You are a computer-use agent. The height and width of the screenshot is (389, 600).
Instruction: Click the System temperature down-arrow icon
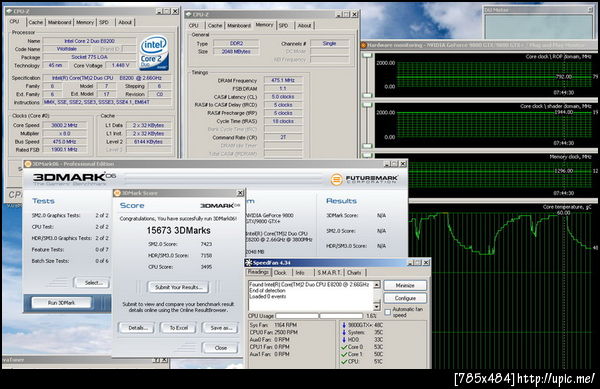point(344,332)
